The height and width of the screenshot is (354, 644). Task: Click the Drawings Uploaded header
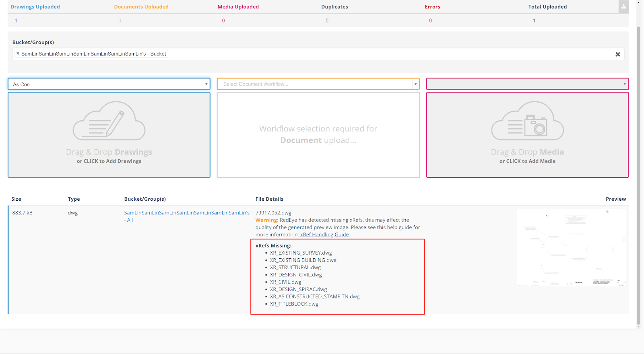click(35, 7)
